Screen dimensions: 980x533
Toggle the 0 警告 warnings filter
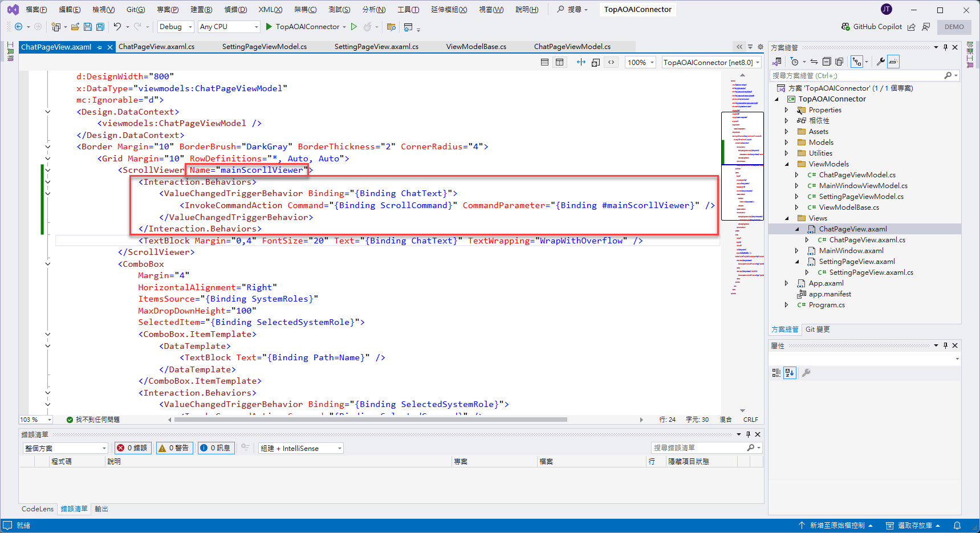[x=174, y=448]
